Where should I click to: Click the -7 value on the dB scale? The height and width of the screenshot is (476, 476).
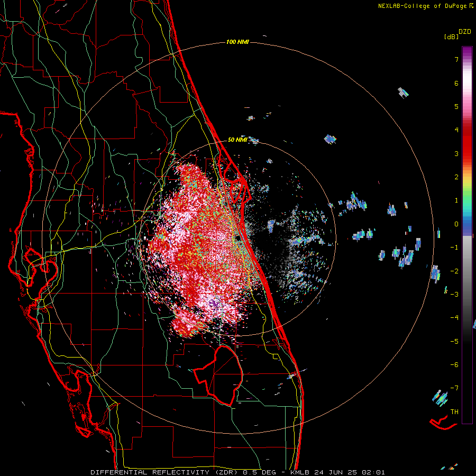(454, 388)
